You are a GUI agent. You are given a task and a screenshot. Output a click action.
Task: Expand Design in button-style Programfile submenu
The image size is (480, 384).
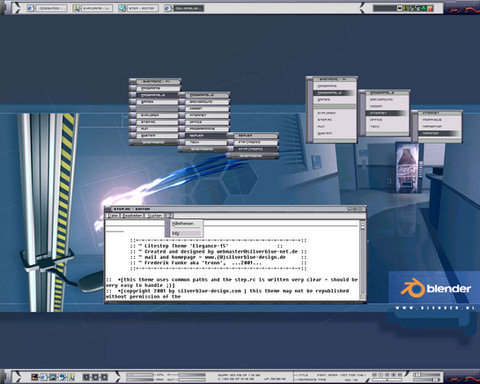[204, 109]
